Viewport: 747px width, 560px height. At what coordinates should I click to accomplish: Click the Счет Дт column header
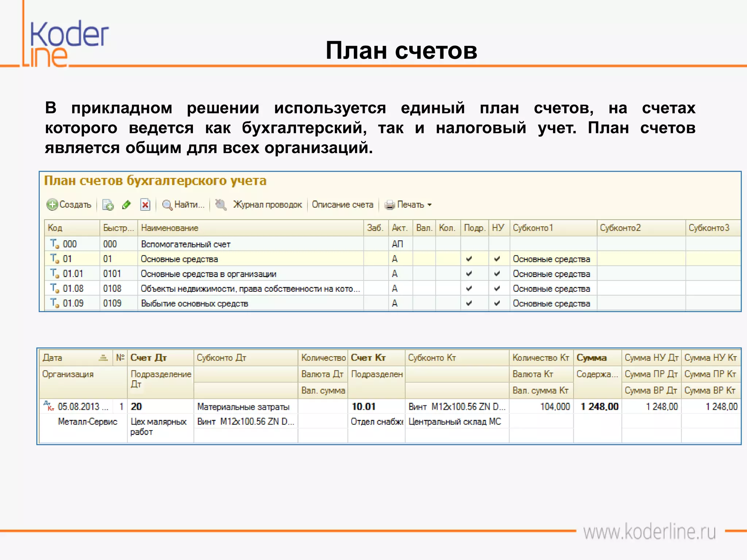160,358
